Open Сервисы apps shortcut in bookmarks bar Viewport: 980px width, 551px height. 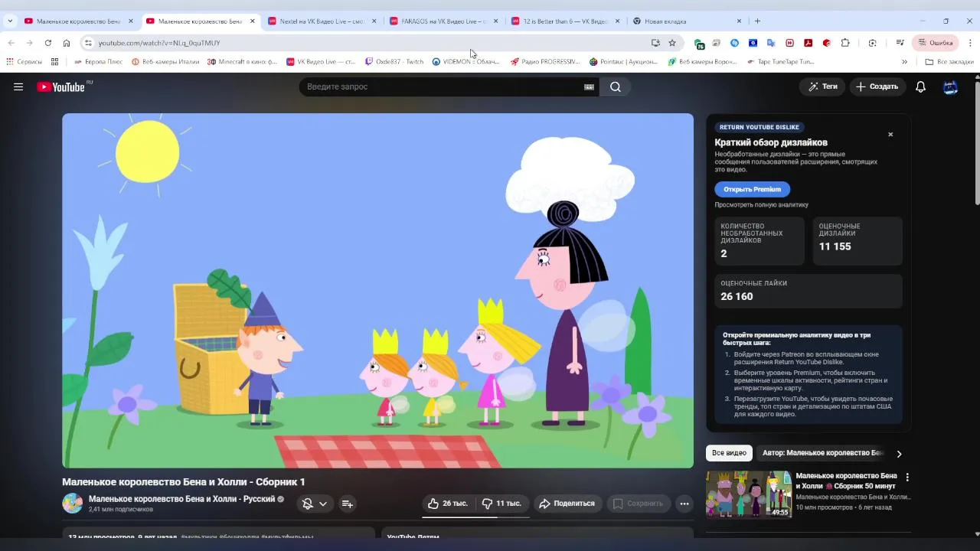24,61
